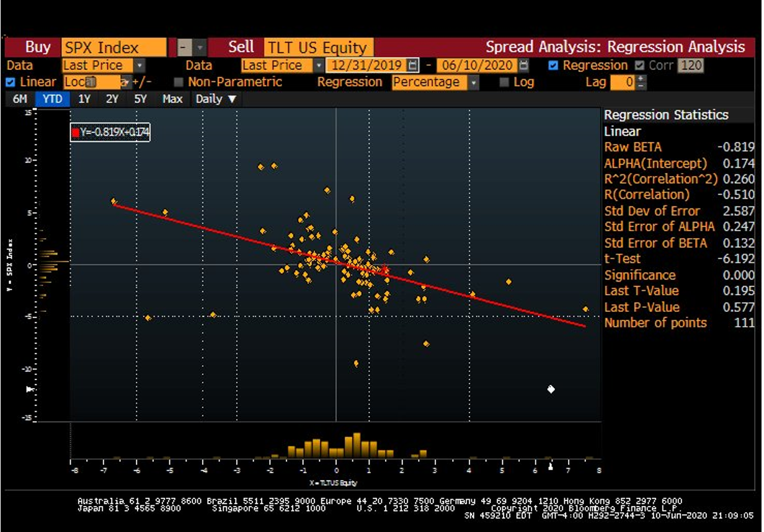Click the Raw BETA statistic label

click(x=633, y=148)
